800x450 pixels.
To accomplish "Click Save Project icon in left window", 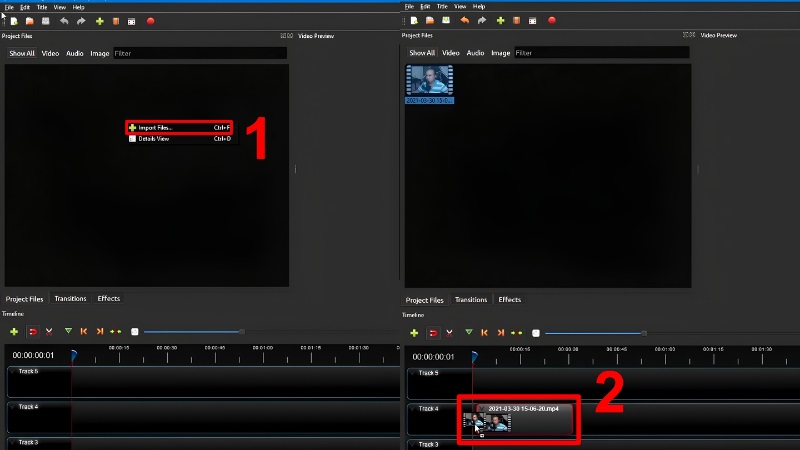I will pos(46,21).
